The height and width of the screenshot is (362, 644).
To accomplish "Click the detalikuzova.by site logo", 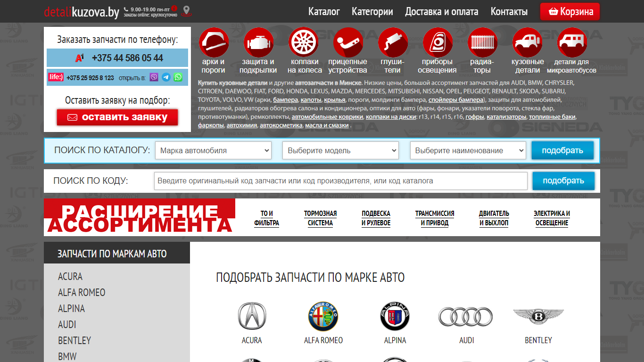I will [82, 12].
